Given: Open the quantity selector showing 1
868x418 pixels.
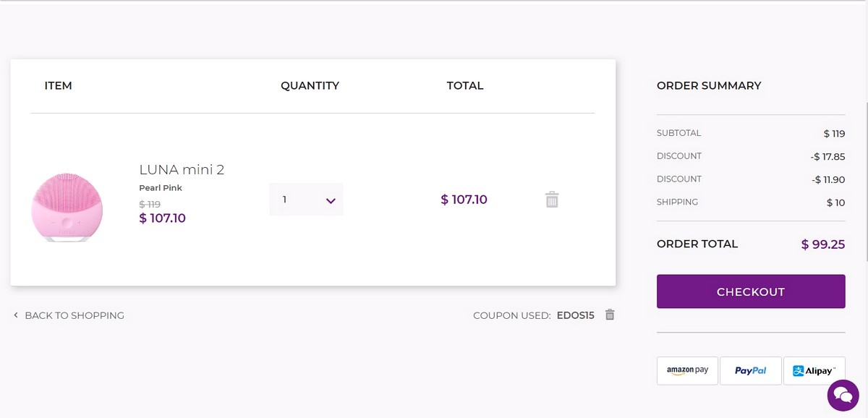Looking at the screenshot, I should point(306,200).
